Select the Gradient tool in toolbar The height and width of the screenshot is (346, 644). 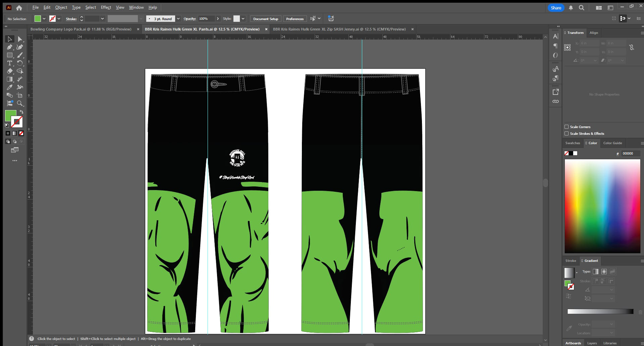click(10, 79)
